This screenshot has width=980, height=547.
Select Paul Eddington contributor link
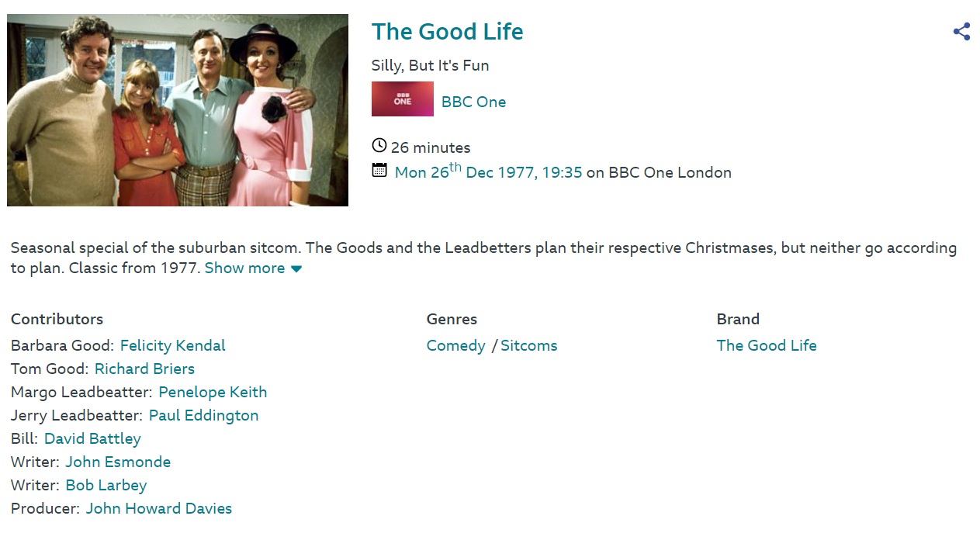[203, 416]
